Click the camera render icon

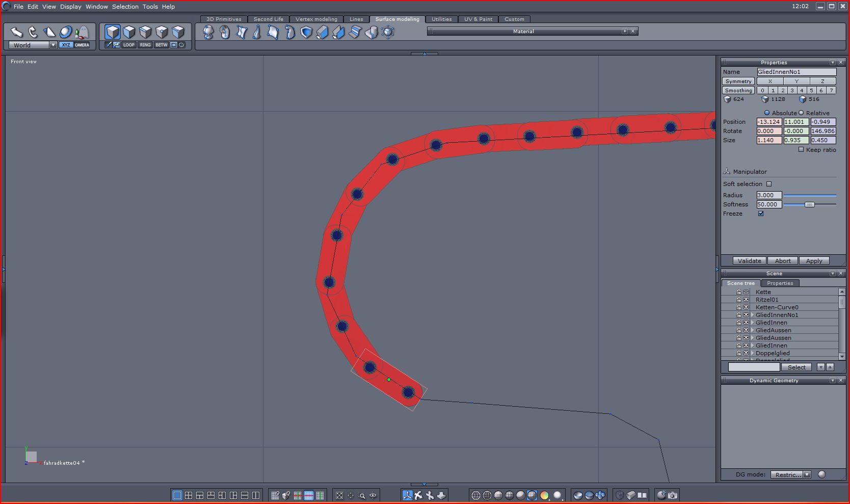pyautogui.click(x=673, y=495)
